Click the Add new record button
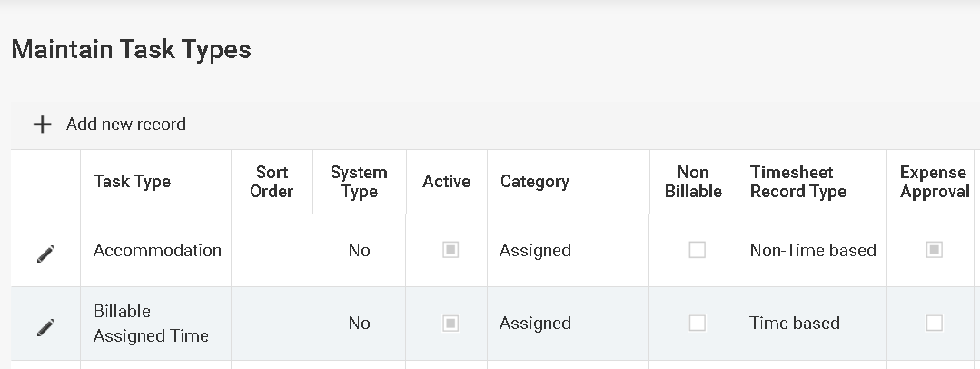The image size is (980, 369). coord(125,125)
